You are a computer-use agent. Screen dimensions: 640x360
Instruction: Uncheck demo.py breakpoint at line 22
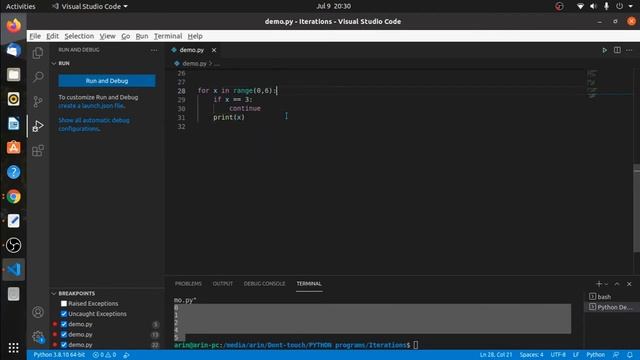(x=64, y=344)
